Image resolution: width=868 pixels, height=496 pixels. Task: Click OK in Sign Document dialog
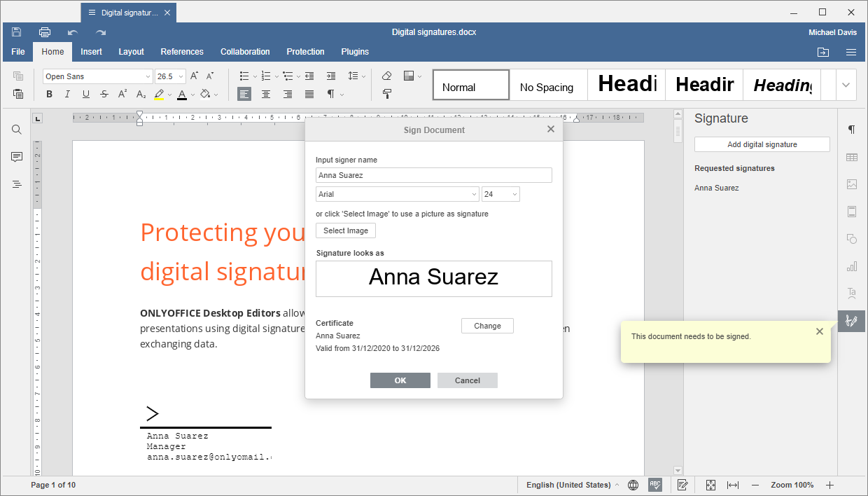(400, 380)
